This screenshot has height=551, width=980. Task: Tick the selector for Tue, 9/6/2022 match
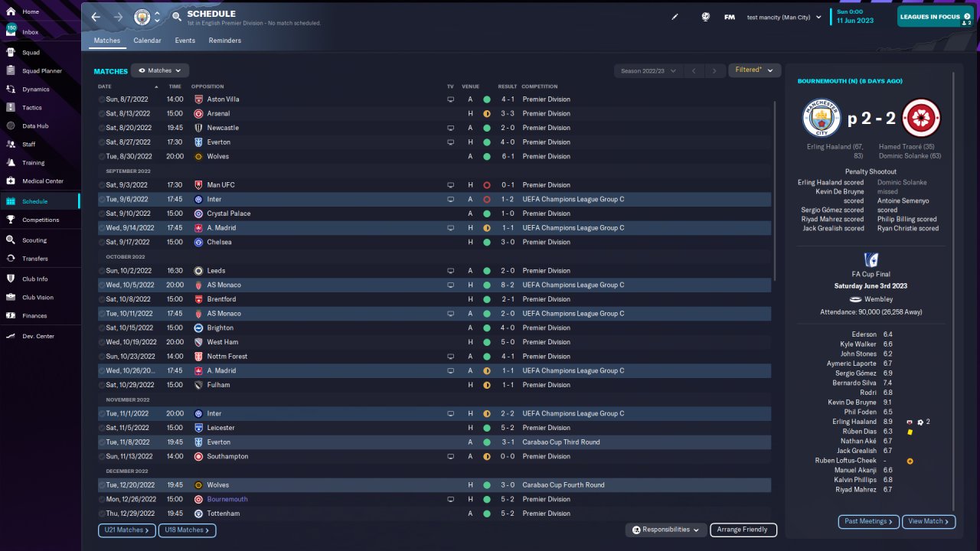pos(101,200)
